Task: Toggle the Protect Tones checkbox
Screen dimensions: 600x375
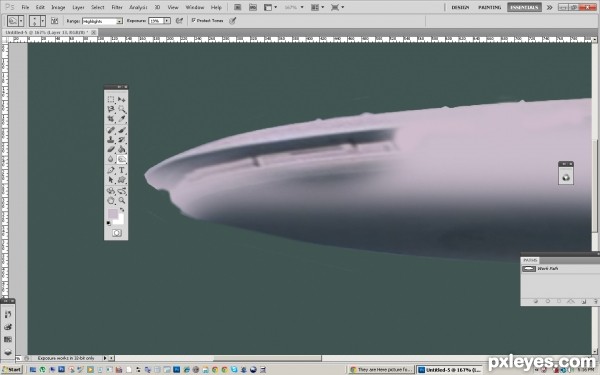Action: coord(194,20)
